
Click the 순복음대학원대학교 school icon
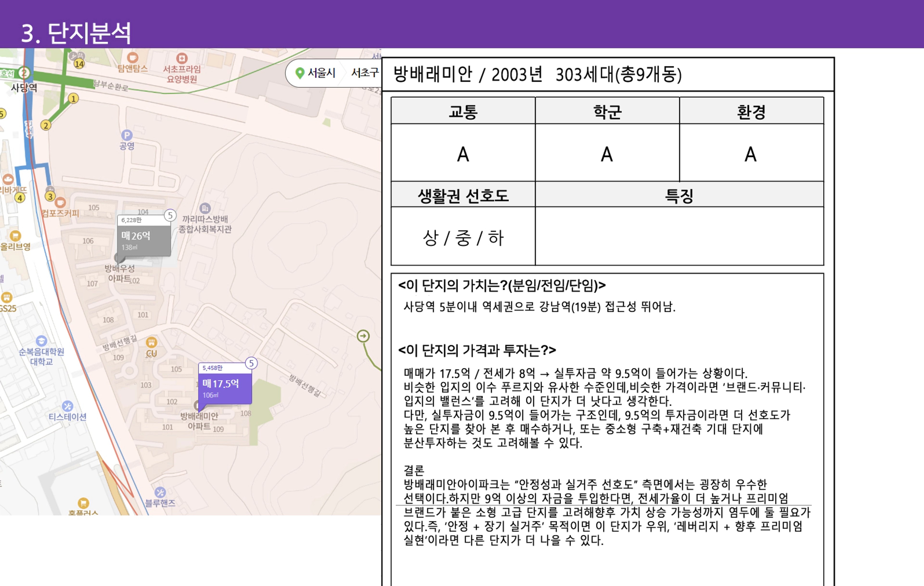click(41, 341)
